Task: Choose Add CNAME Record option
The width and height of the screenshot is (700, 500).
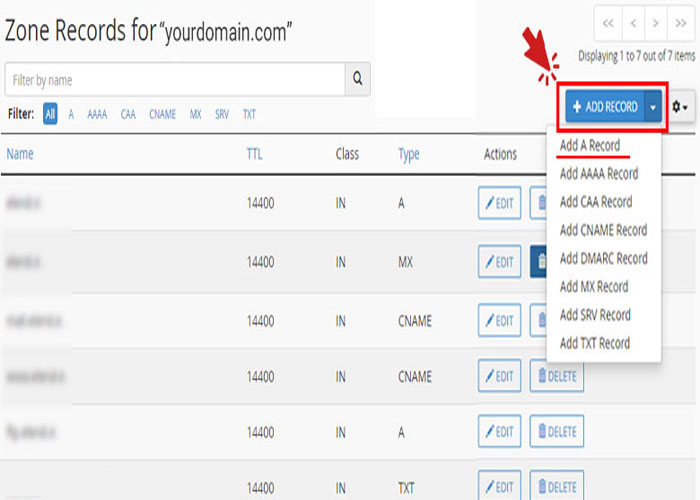Action: [603, 230]
